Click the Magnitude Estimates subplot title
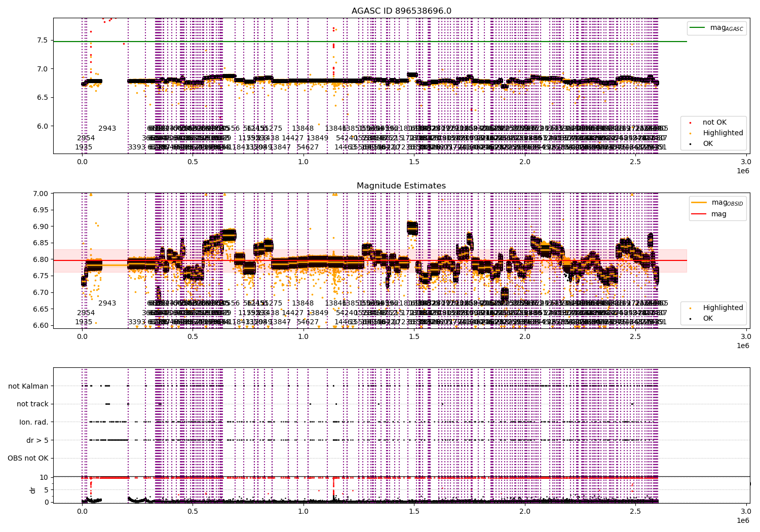The height and width of the screenshot is (532, 760). click(x=401, y=186)
